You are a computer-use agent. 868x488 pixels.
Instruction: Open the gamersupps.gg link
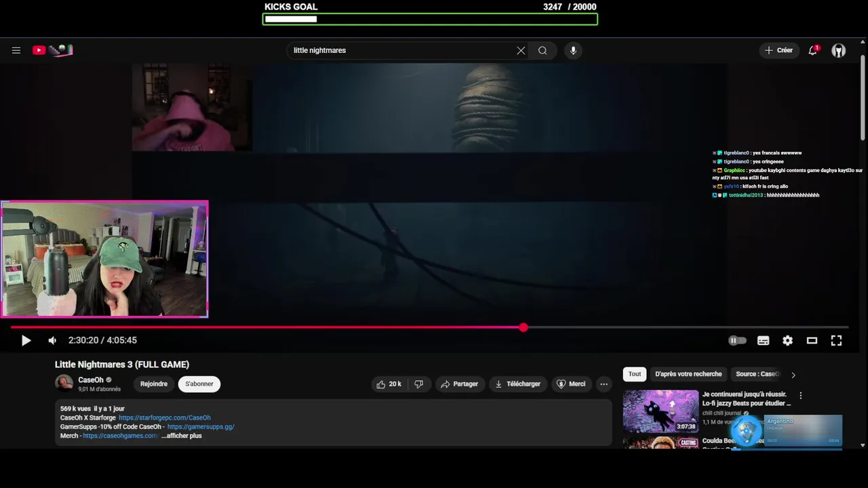click(201, 427)
